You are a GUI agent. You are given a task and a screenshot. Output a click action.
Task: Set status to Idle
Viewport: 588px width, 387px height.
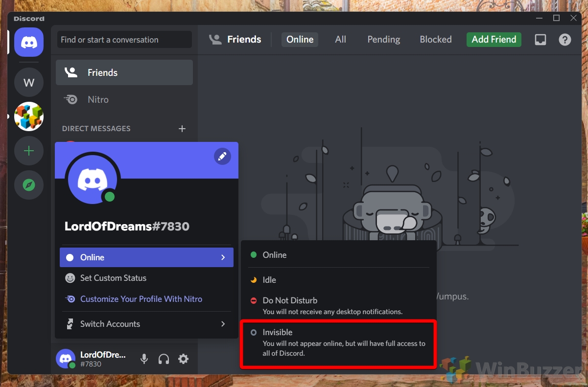click(x=338, y=280)
